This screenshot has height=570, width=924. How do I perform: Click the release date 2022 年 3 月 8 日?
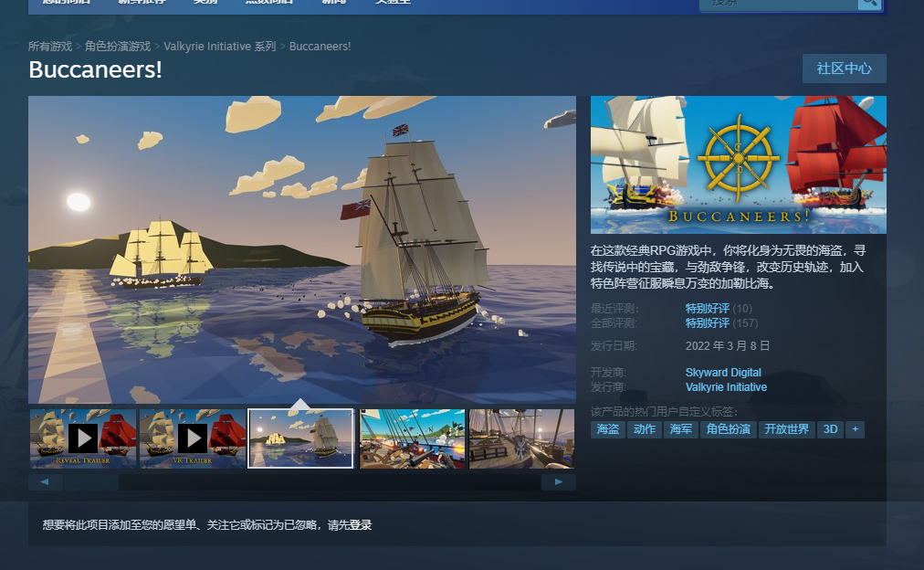click(727, 346)
